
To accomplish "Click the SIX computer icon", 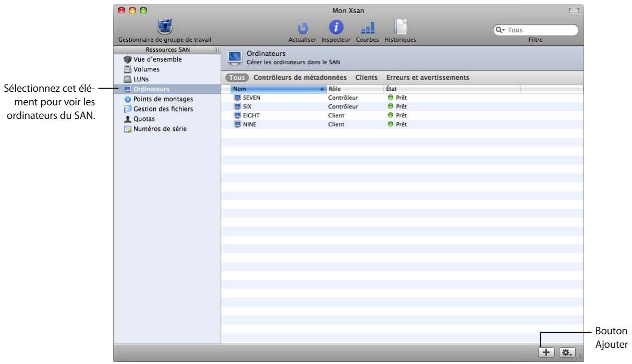I will [238, 106].
